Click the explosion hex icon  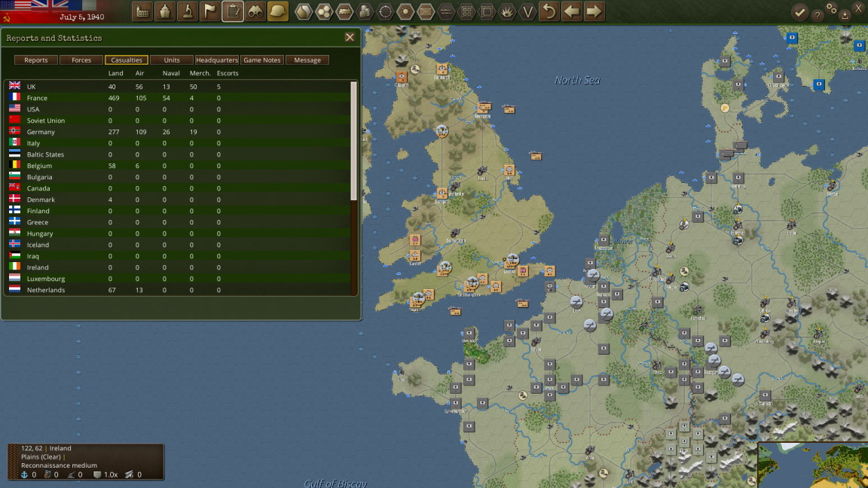[507, 11]
